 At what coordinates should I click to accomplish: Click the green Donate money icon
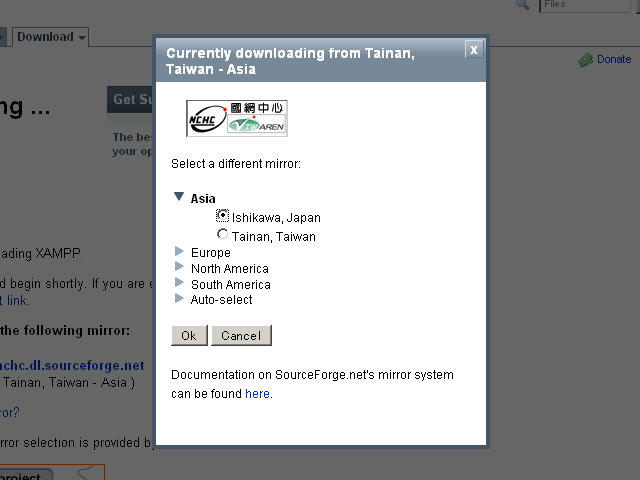[585, 60]
